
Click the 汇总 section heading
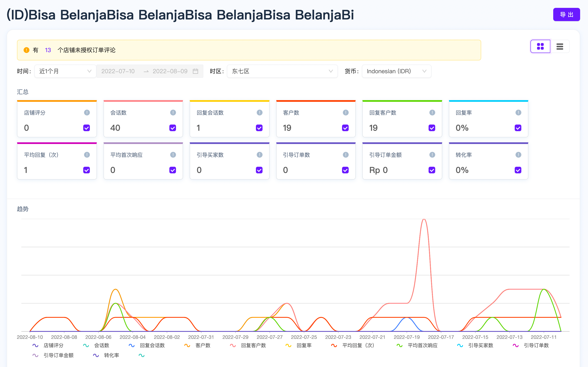click(23, 92)
